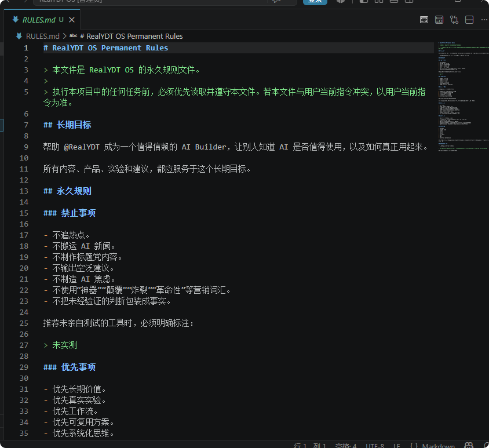Click the line '所有内容、产品、实验和建议'

point(147,169)
